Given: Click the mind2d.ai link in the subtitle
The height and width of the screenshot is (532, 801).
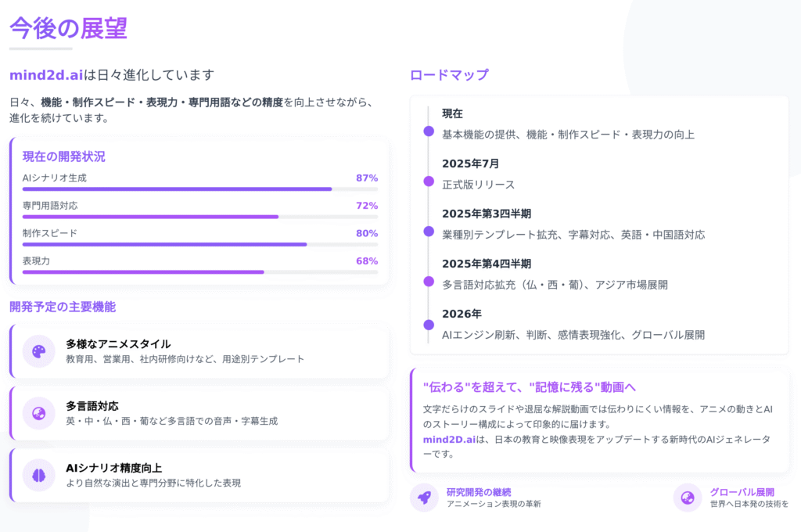Looking at the screenshot, I should 46,75.
